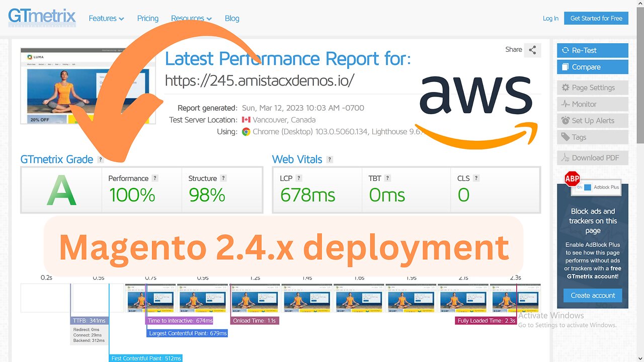Click the ABP Adblock Plus logo
The height and width of the screenshot is (362, 644).
572,178
